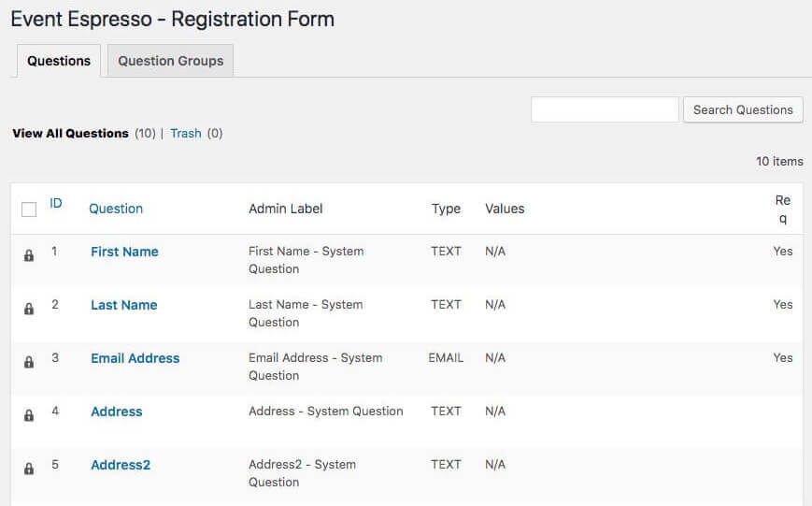Click the lock icon for Address2
Viewport: 812px width, 506px height.
(29, 469)
